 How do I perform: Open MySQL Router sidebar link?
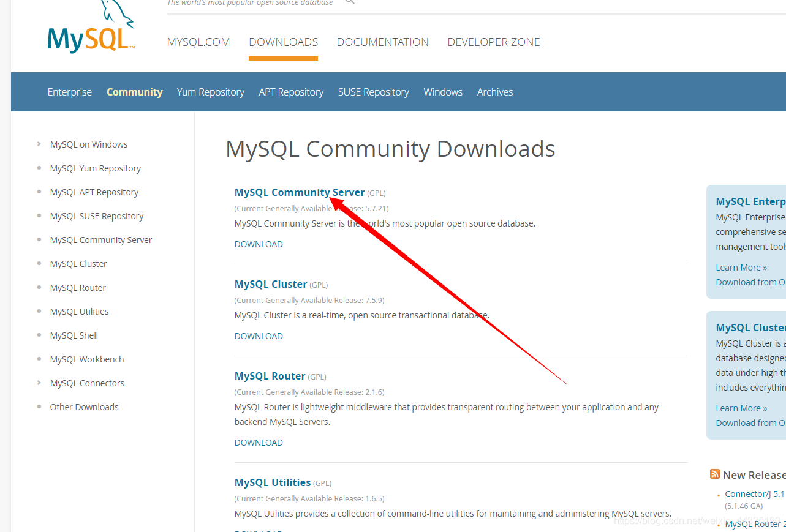78,288
